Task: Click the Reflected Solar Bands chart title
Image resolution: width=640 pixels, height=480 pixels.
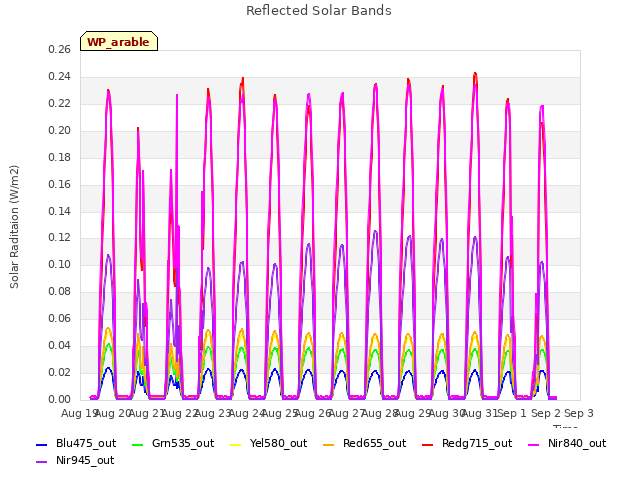Action: pyautogui.click(x=319, y=11)
